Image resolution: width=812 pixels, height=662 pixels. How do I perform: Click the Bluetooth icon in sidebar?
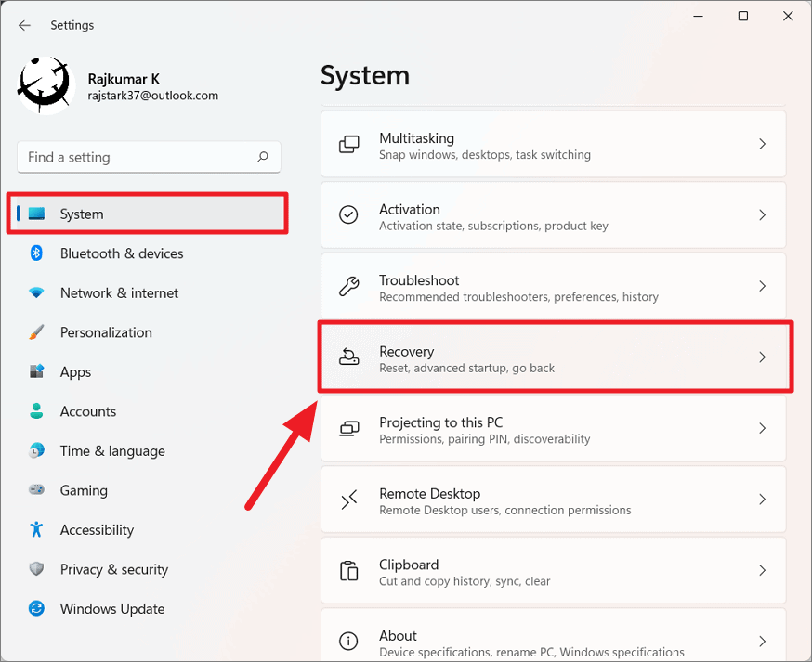(36, 253)
